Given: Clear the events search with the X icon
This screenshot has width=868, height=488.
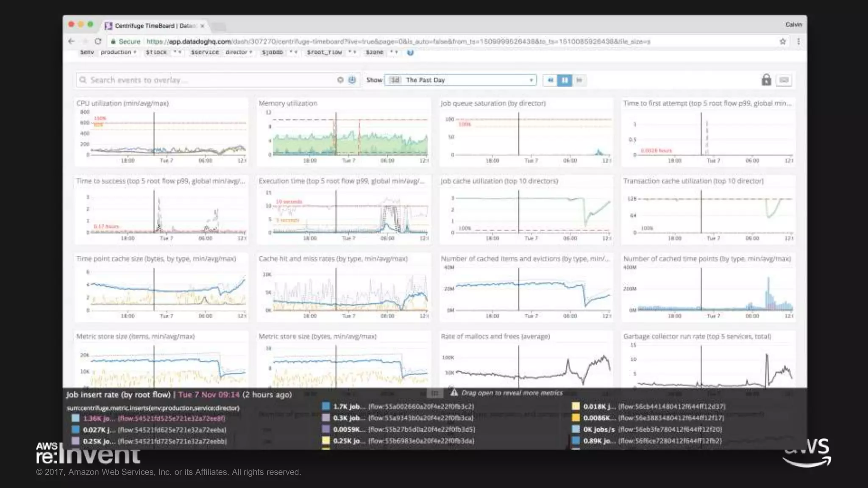Looking at the screenshot, I should click(x=340, y=80).
